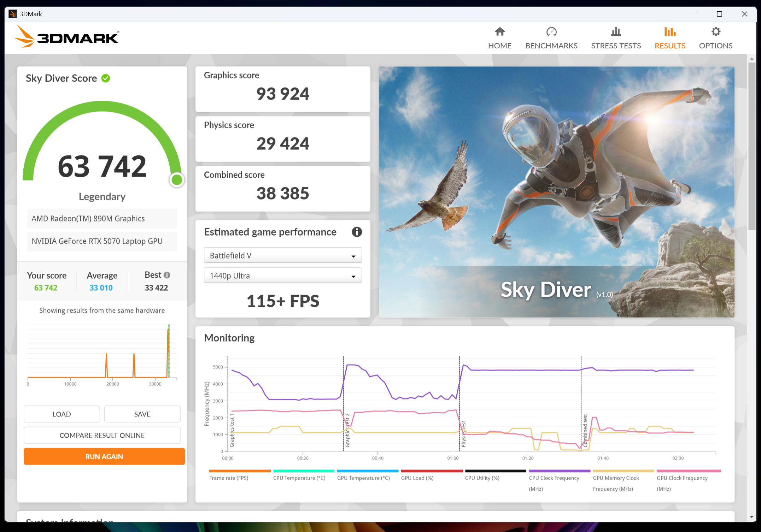Click the score distribution histogram chart
The image size is (761, 532).
tap(102, 354)
